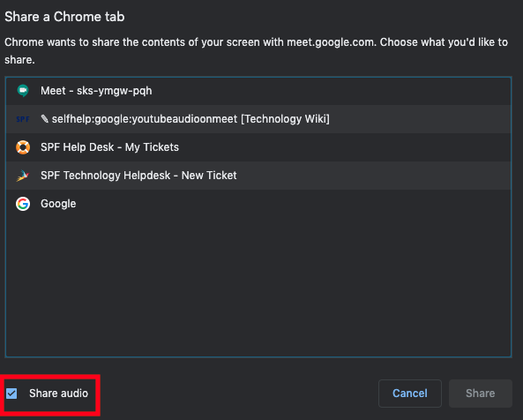
Task: Click the orange lifebuoy Help Desk icon
Action: (23, 147)
